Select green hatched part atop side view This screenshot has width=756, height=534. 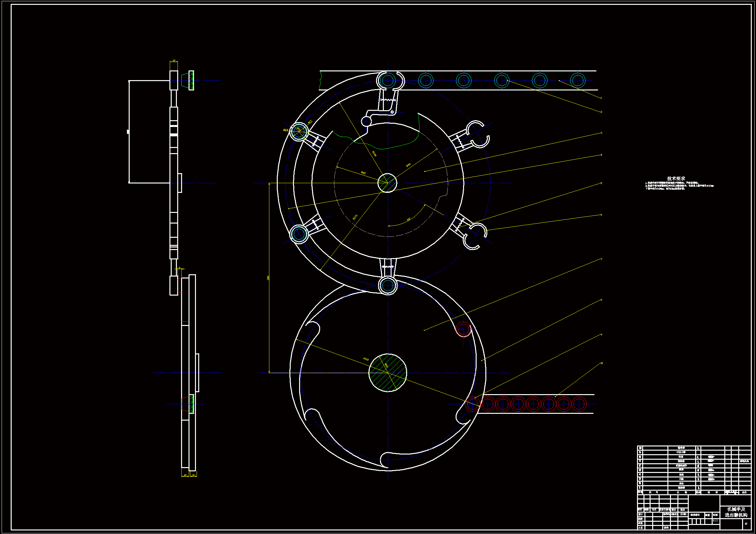[191, 80]
